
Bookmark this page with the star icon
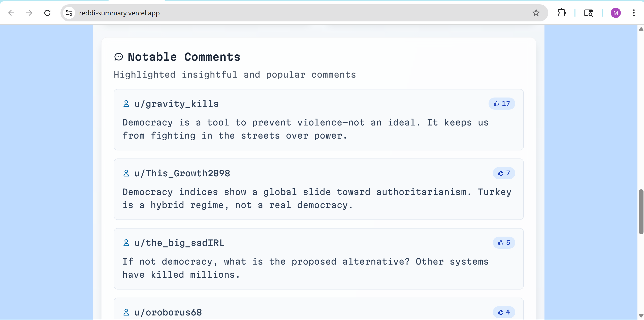pyautogui.click(x=536, y=13)
